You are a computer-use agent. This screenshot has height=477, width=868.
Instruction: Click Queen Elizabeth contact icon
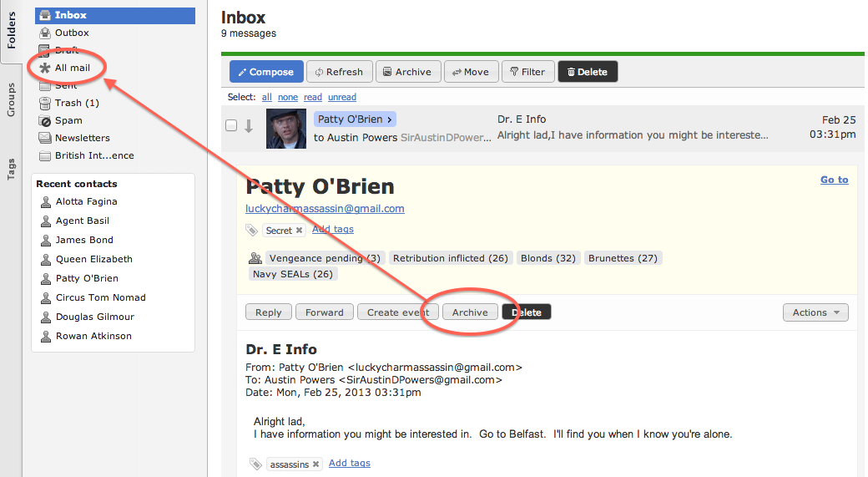pyautogui.click(x=47, y=260)
